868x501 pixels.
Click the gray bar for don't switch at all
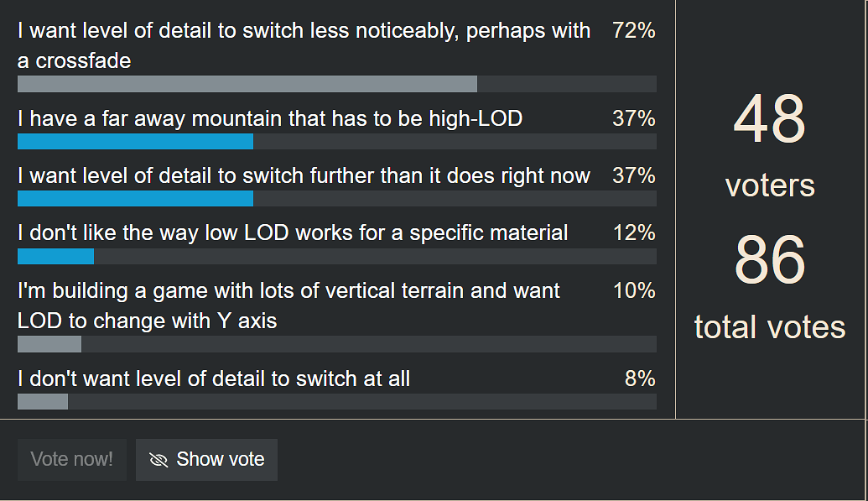(42, 401)
